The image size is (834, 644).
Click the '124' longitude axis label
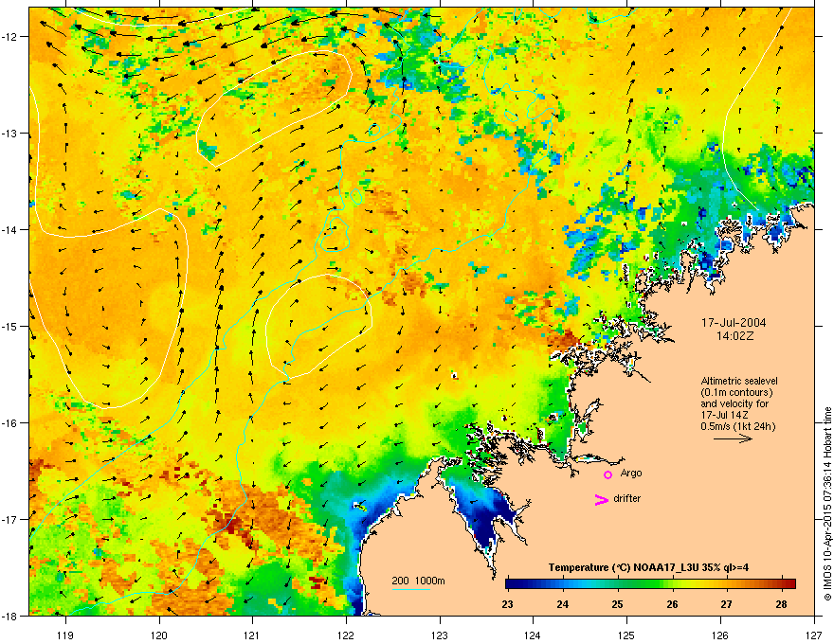click(533, 635)
